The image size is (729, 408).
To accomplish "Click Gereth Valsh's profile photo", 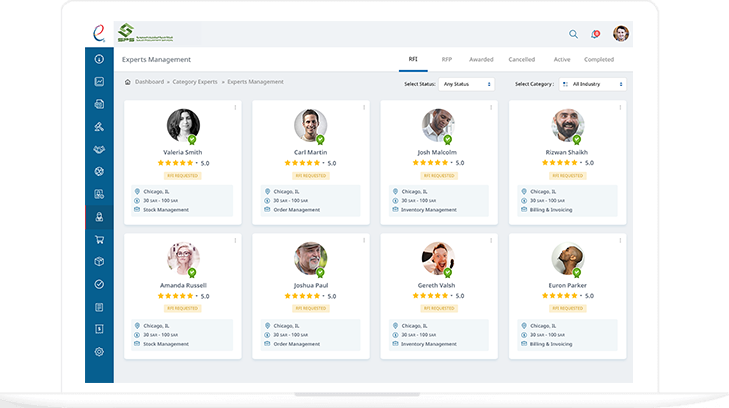I will 438,258.
